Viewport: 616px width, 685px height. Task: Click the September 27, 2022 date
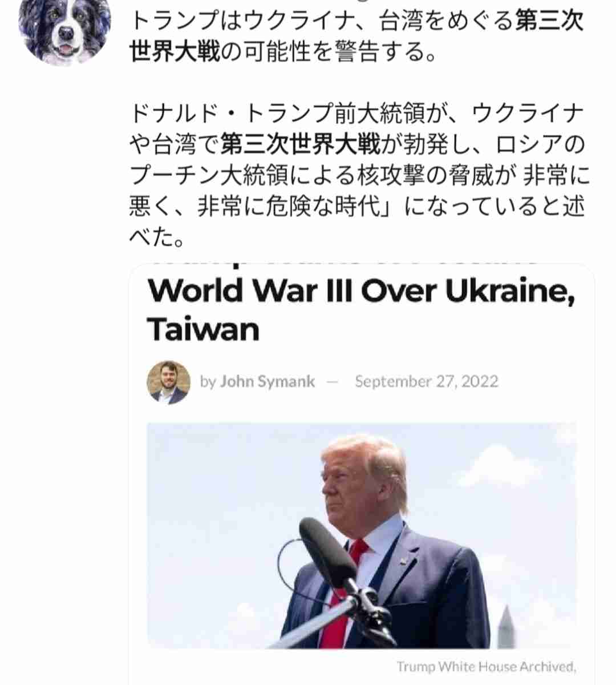427,382
